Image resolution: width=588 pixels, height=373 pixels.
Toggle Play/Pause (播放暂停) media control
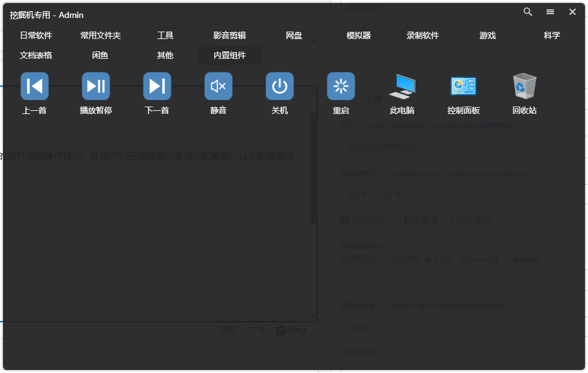click(x=96, y=86)
